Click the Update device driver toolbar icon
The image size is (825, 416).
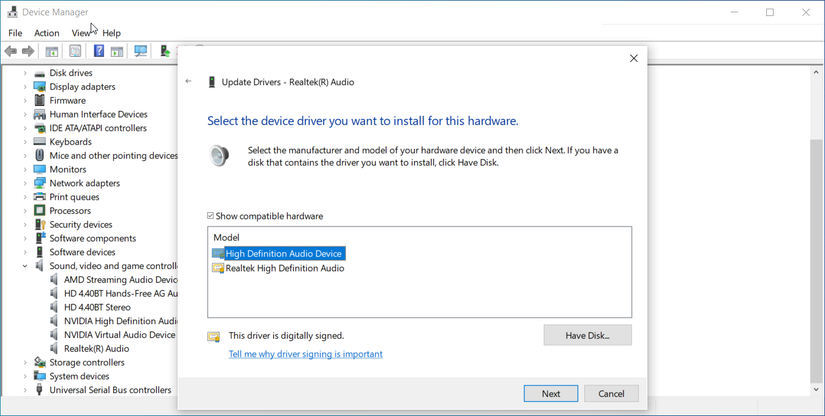[x=165, y=51]
